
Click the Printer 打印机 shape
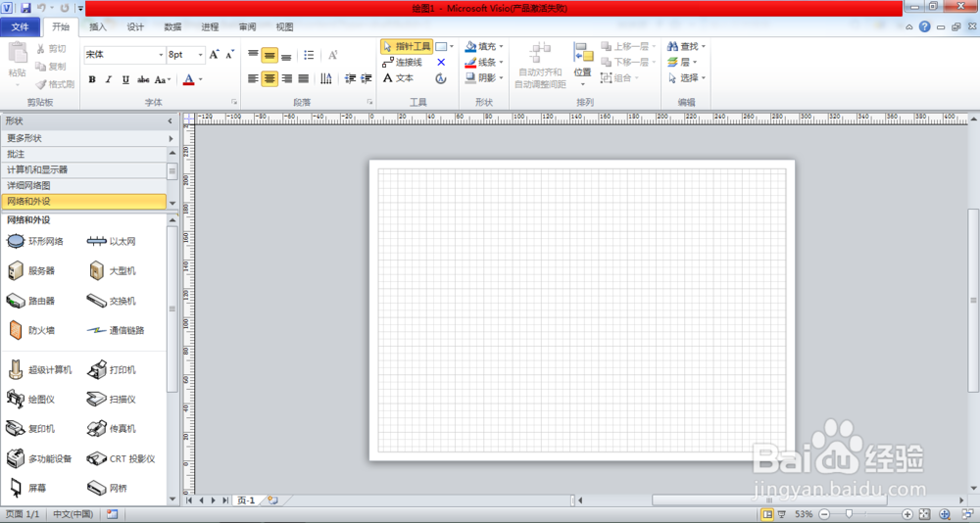coord(112,370)
